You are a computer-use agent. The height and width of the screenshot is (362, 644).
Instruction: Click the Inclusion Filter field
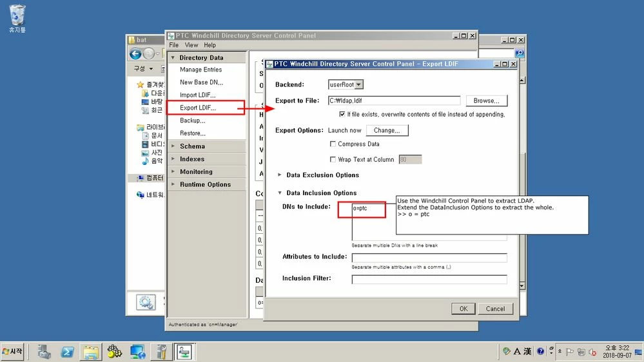tap(429, 280)
